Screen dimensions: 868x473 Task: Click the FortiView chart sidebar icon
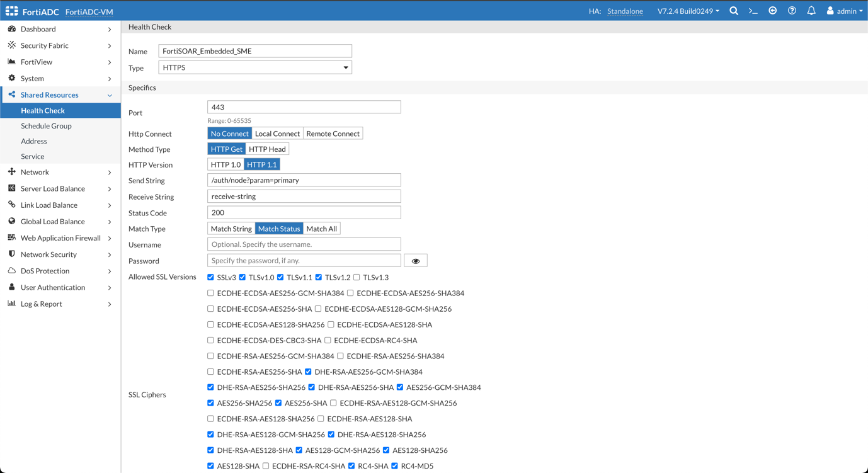pyautogui.click(x=10, y=61)
